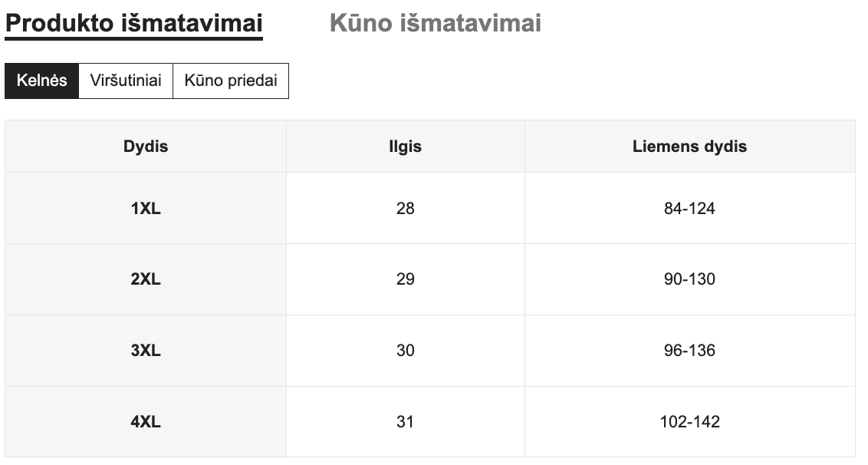Select the Viršutiniai category button
This screenshot has height=465, width=868.
coord(126,81)
